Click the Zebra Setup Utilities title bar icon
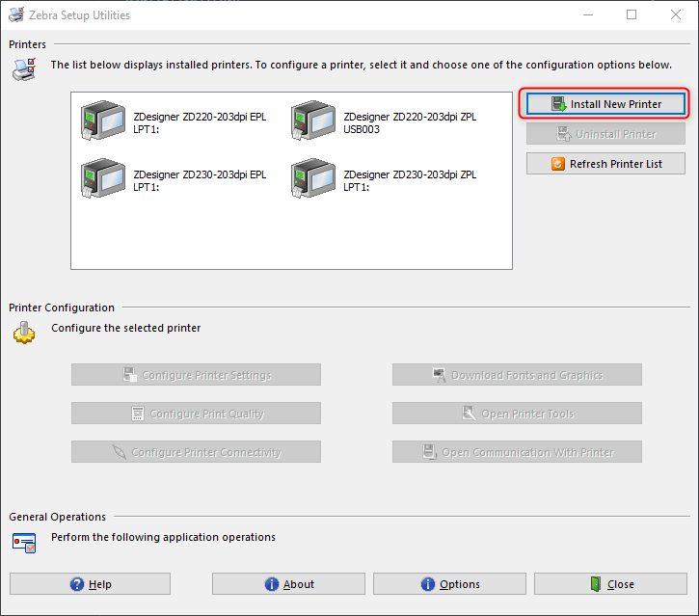Screen dimensions: 699x616 (16, 14)
